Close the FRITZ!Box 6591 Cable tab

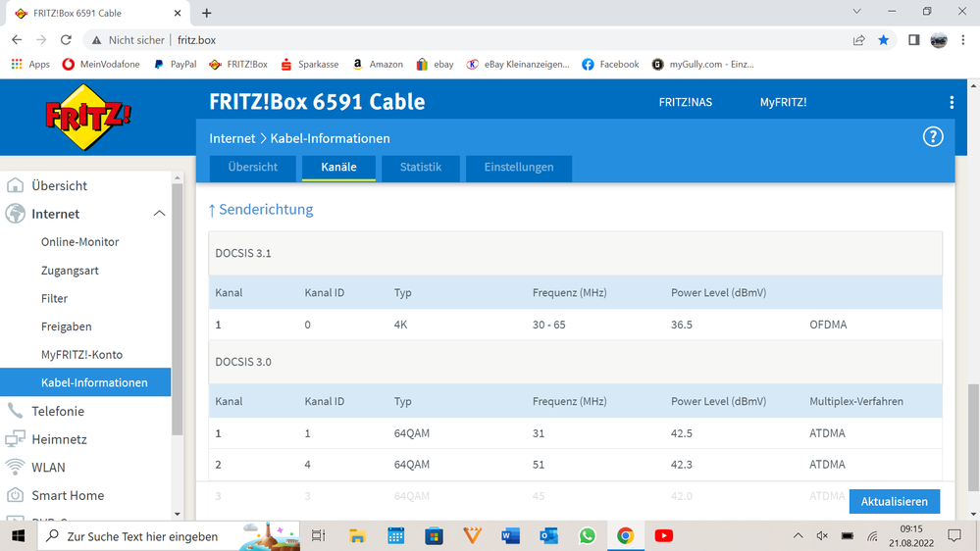pos(178,13)
